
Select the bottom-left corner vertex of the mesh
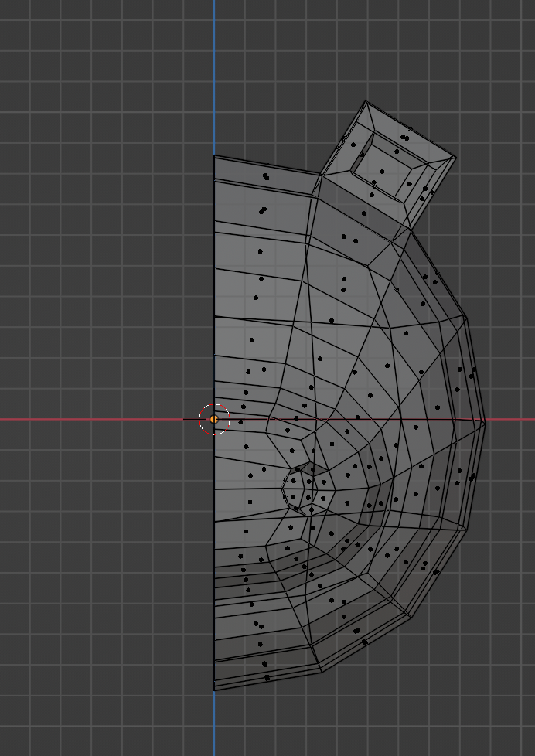[x=214, y=690]
